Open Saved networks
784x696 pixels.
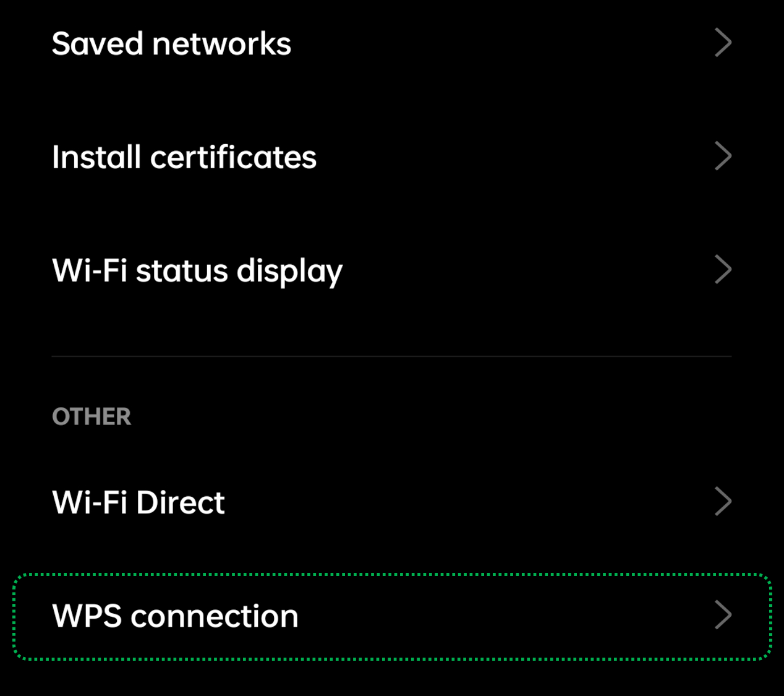tap(392, 43)
